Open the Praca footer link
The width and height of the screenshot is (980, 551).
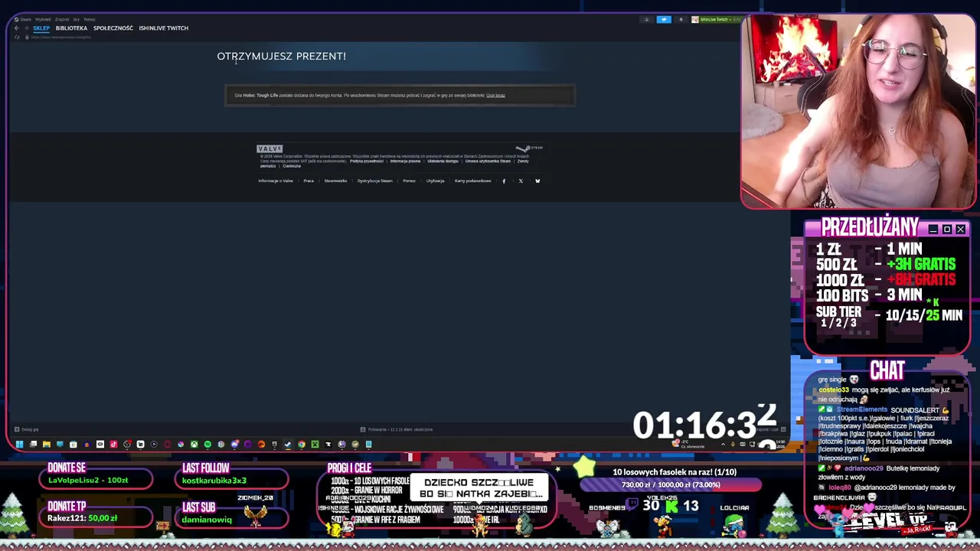click(309, 181)
